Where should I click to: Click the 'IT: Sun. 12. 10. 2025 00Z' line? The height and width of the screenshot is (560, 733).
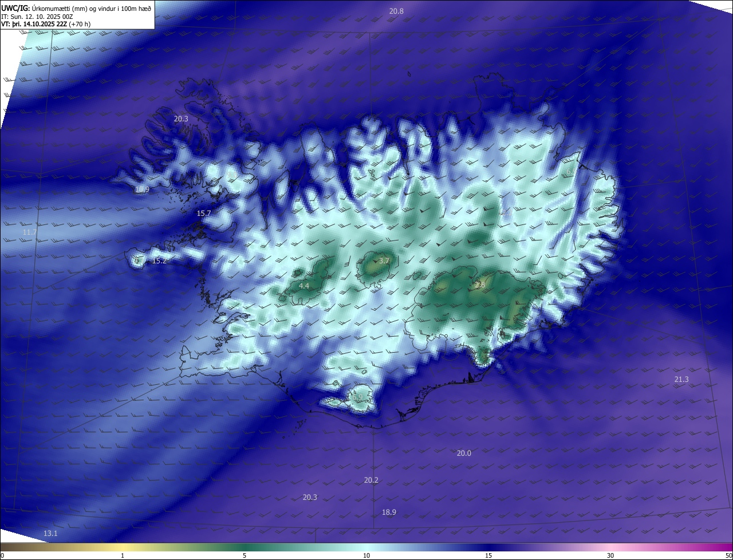37,16
